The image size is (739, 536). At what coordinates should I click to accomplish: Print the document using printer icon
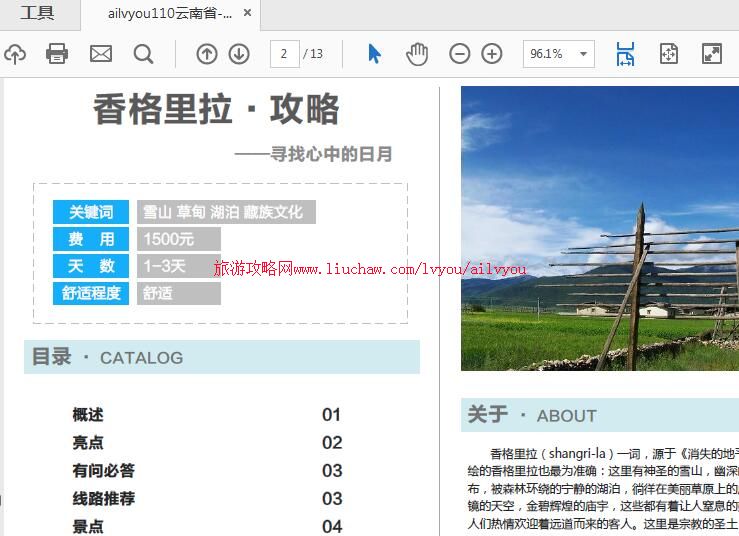coord(57,54)
